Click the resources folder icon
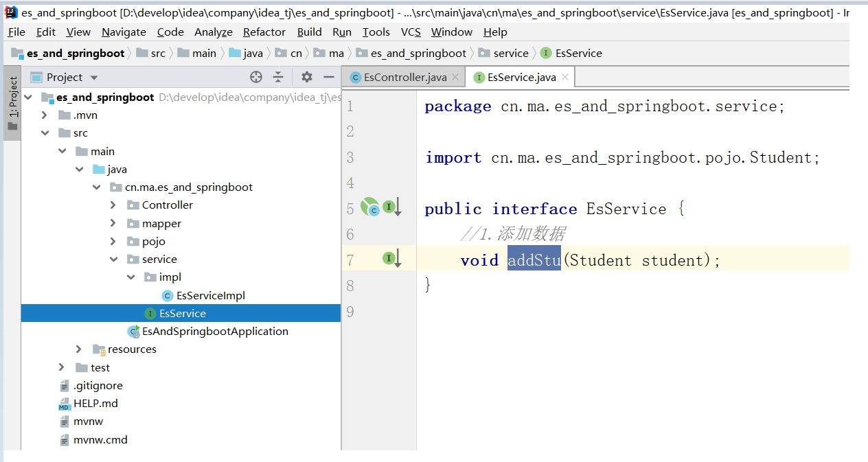The image size is (868, 462). (99, 349)
